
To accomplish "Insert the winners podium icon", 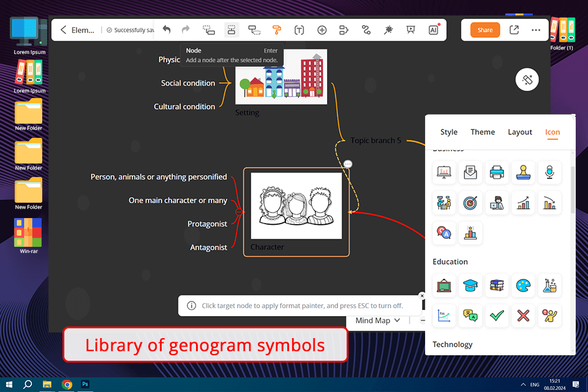I will coord(470,233).
